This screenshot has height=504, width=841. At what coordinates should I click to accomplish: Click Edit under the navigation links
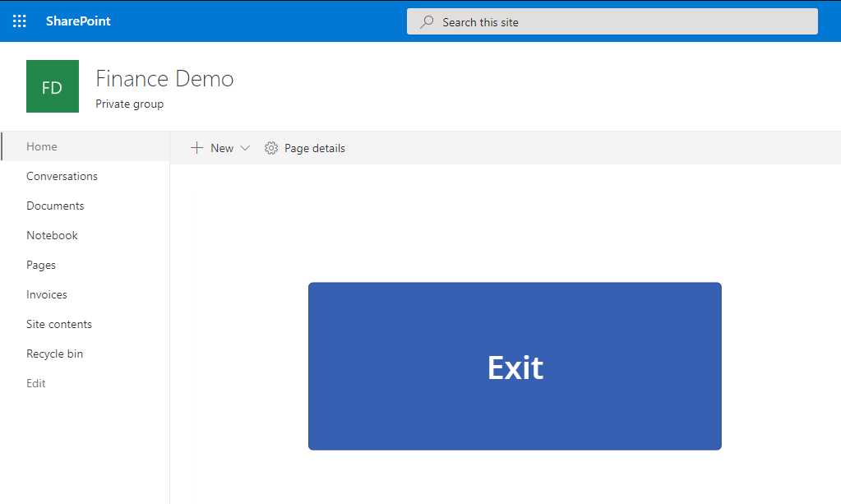click(36, 383)
